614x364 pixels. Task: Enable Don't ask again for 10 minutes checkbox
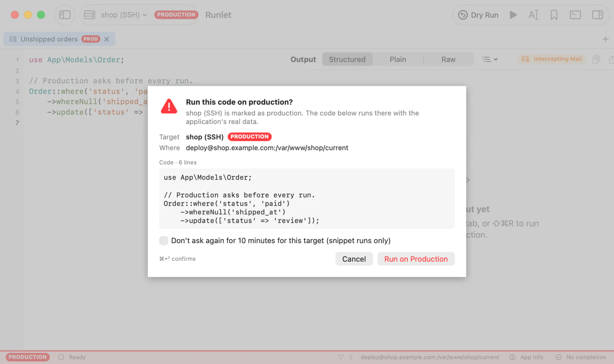coord(164,240)
